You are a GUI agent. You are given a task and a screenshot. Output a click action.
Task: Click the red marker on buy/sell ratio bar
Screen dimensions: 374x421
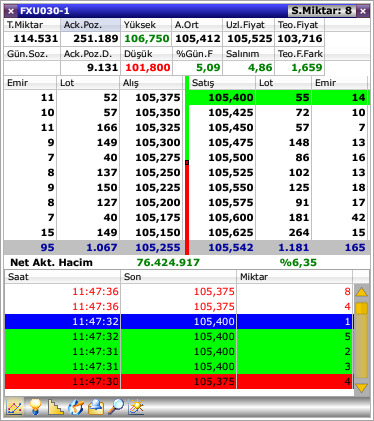tap(187, 162)
